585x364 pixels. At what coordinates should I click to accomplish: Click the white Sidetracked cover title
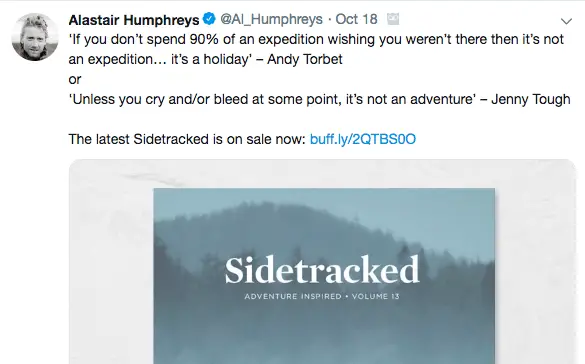(x=322, y=270)
